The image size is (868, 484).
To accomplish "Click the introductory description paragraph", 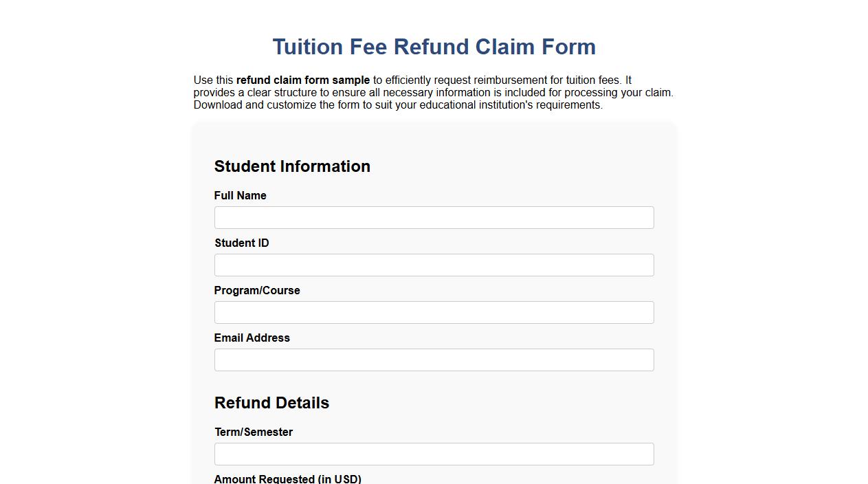I will [x=434, y=92].
